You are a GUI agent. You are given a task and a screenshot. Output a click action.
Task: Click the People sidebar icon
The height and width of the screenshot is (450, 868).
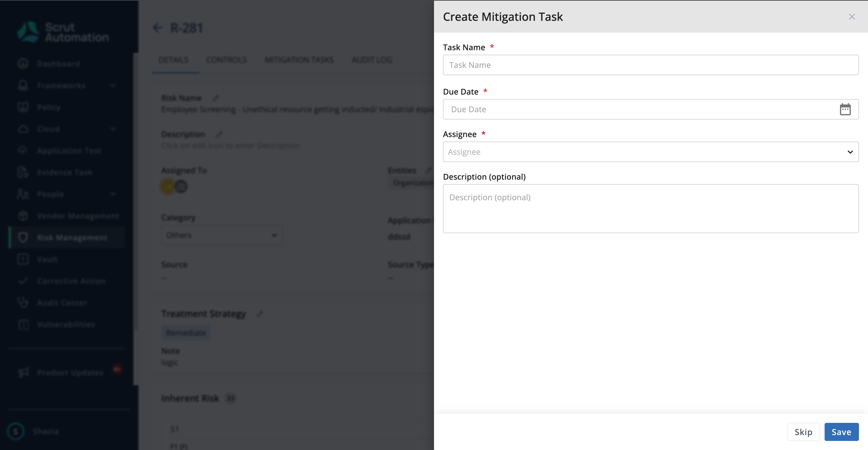point(23,194)
